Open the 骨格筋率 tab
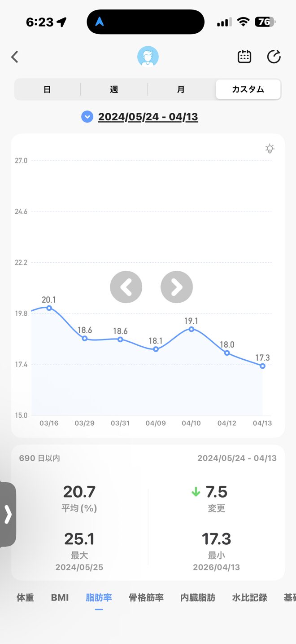The height and width of the screenshot is (644, 296). (x=146, y=597)
